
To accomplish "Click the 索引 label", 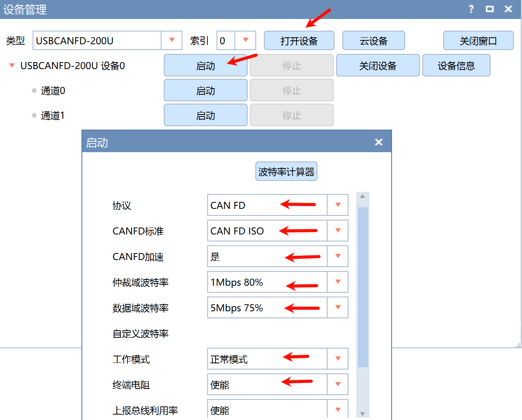I will [x=199, y=41].
